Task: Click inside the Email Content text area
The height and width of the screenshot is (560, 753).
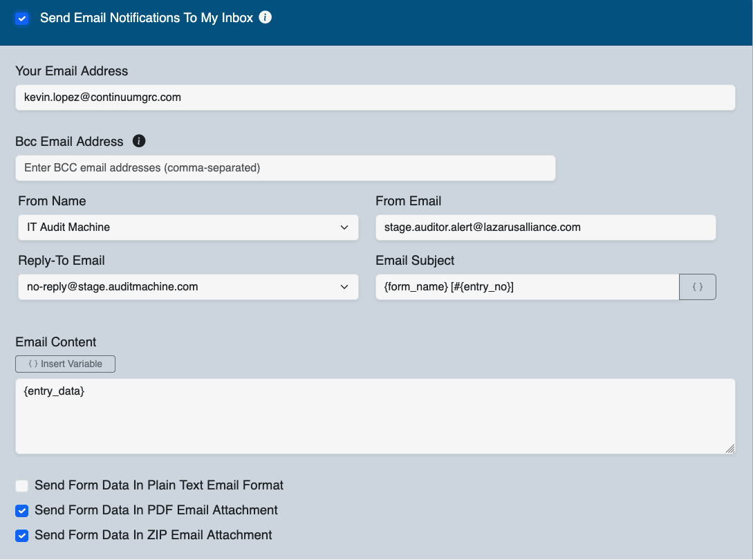Action: (x=375, y=416)
